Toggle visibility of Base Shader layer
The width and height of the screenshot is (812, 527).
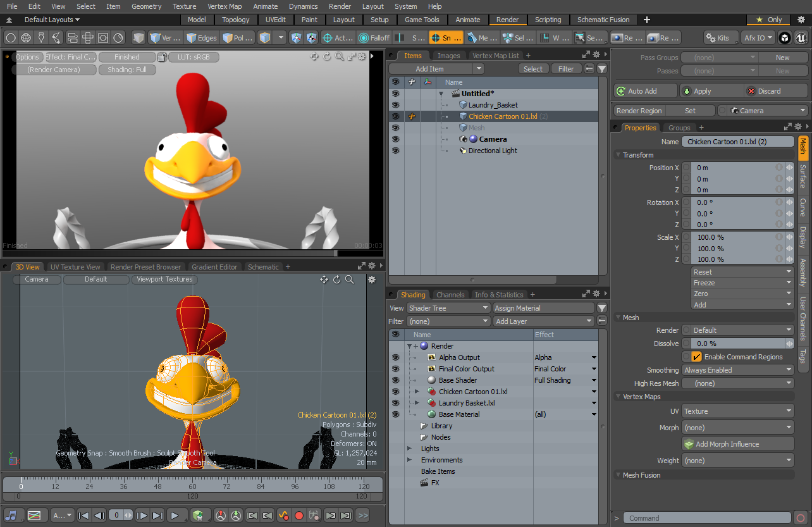pyautogui.click(x=395, y=380)
